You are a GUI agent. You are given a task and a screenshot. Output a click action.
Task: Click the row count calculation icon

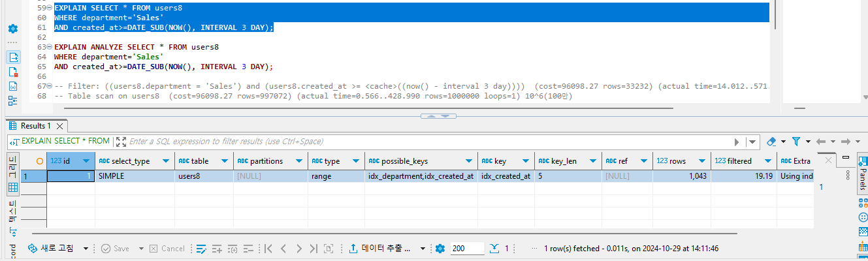[x=329, y=249]
